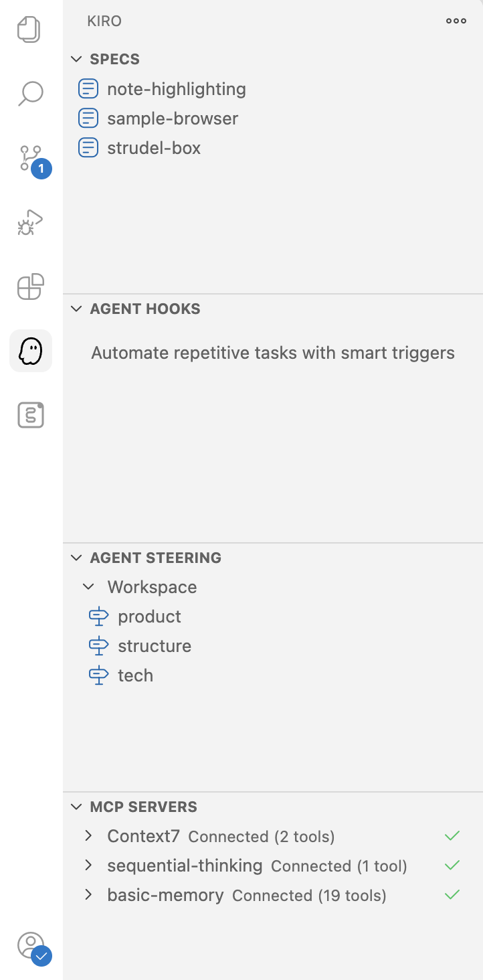
Task: Open the Search view icon
Action: click(x=30, y=94)
